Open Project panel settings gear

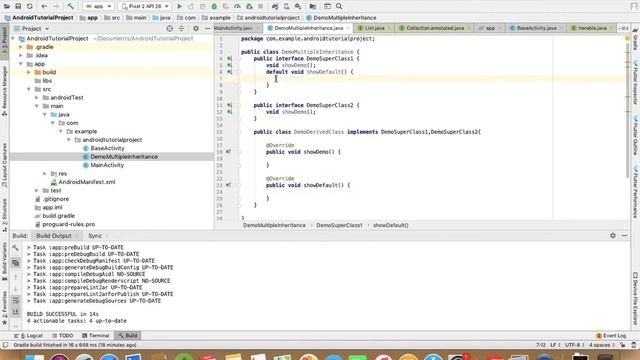click(x=196, y=29)
